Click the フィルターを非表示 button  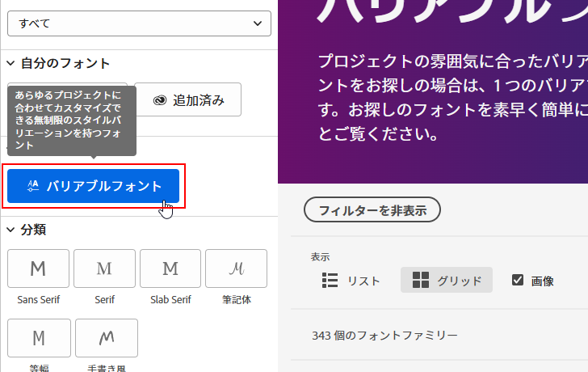tap(372, 209)
